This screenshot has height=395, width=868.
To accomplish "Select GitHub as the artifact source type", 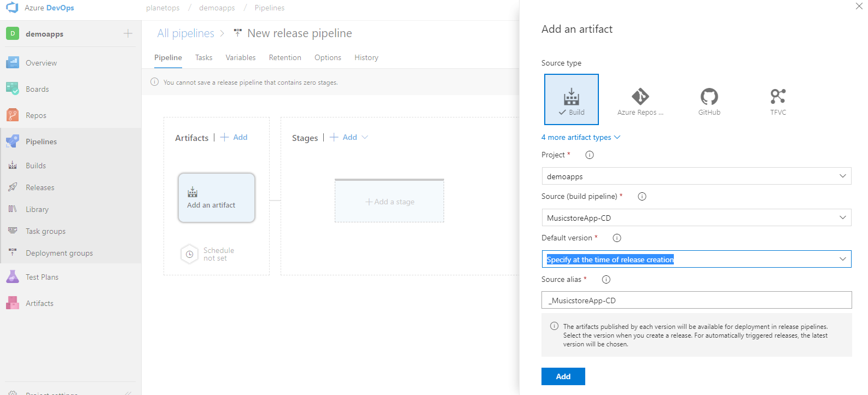I will 709,102.
